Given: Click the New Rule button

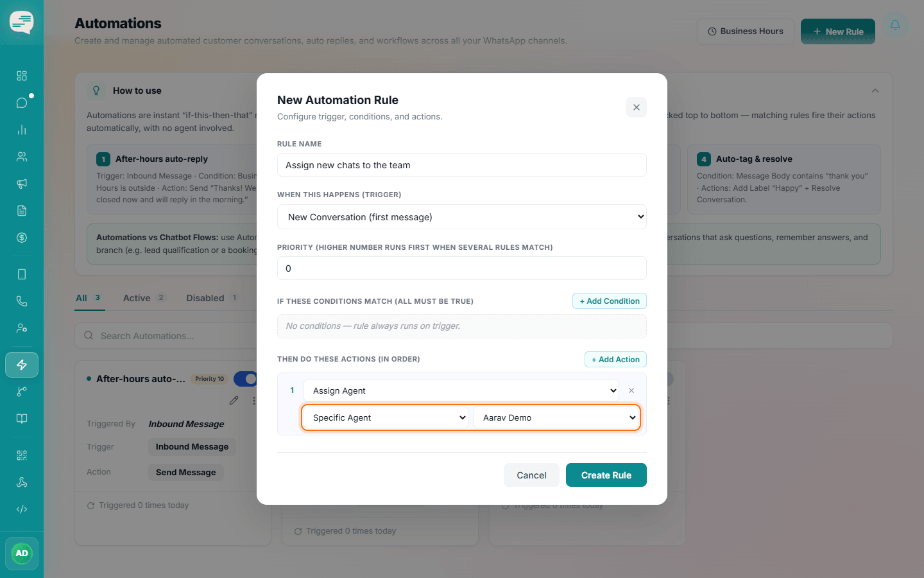Looking at the screenshot, I should point(838,31).
